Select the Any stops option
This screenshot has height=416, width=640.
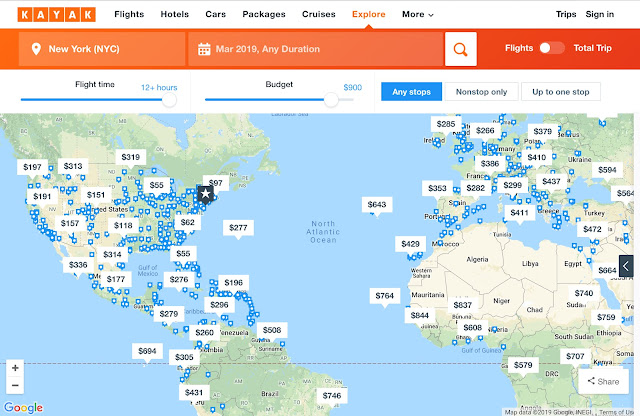point(411,92)
